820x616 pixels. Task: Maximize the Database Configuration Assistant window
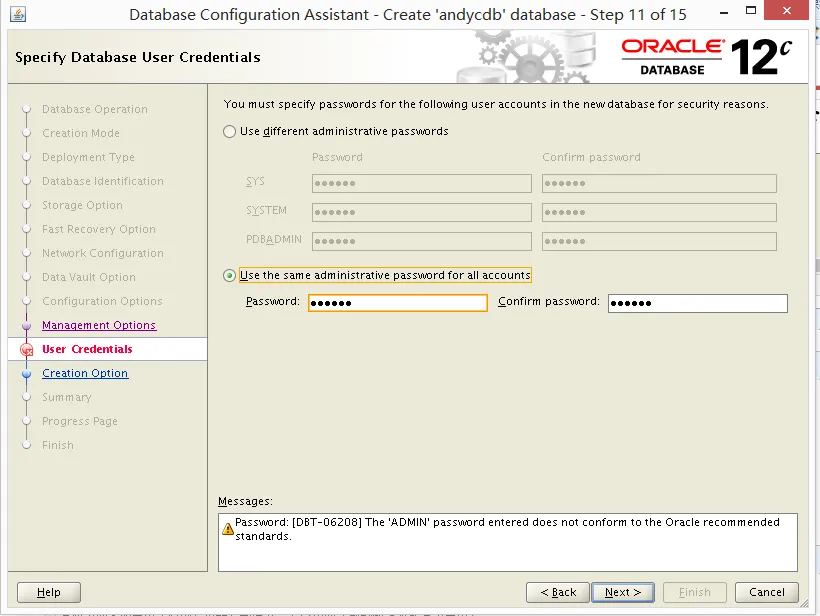(x=751, y=10)
